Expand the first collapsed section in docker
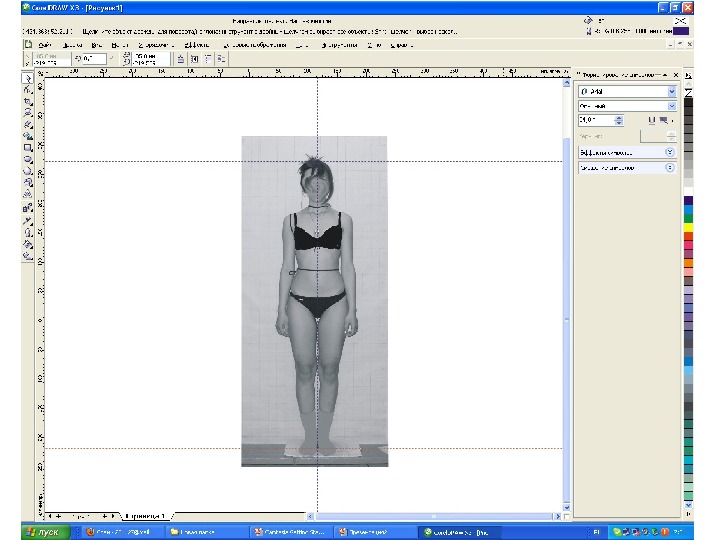 [x=669, y=152]
